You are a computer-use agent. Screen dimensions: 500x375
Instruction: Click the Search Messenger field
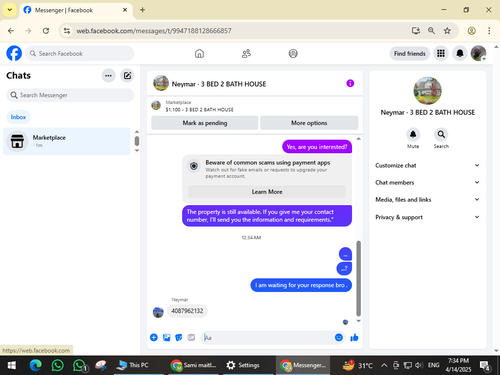70,95
